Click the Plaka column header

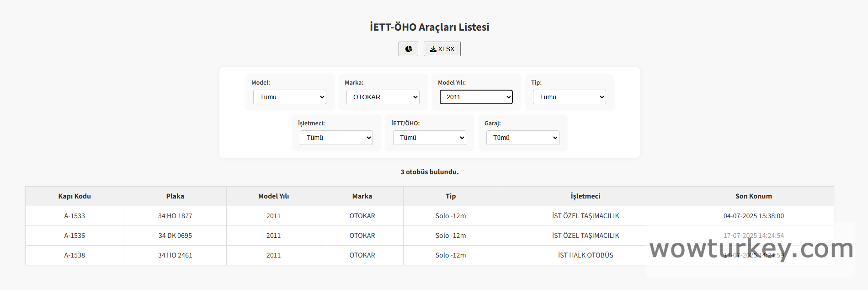[x=175, y=196]
